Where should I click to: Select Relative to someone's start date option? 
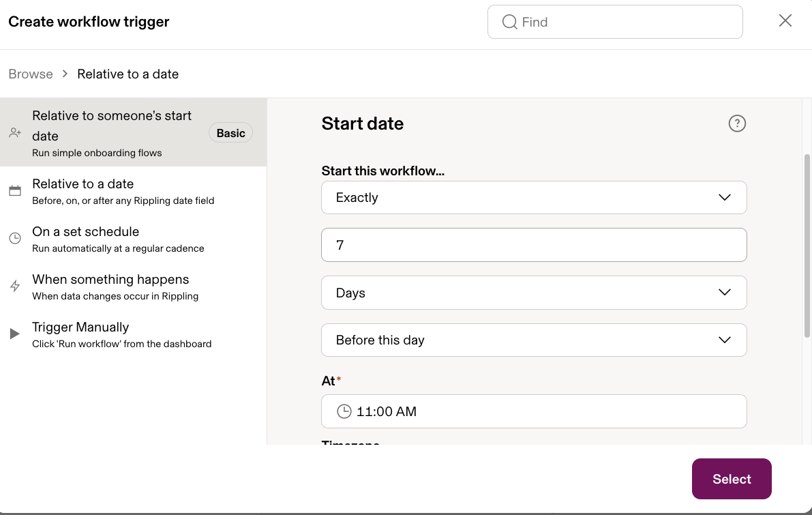pyautogui.click(x=133, y=132)
